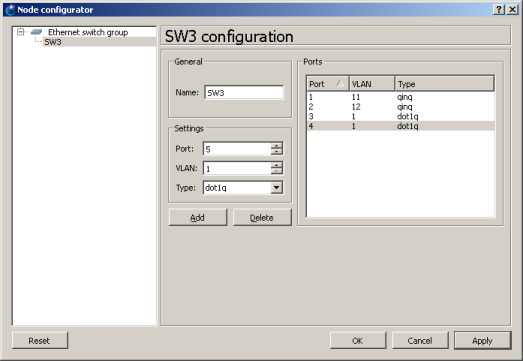Click dot1q type cell for port 4
Viewport: 523px width, 361px height.
pos(408,126)
